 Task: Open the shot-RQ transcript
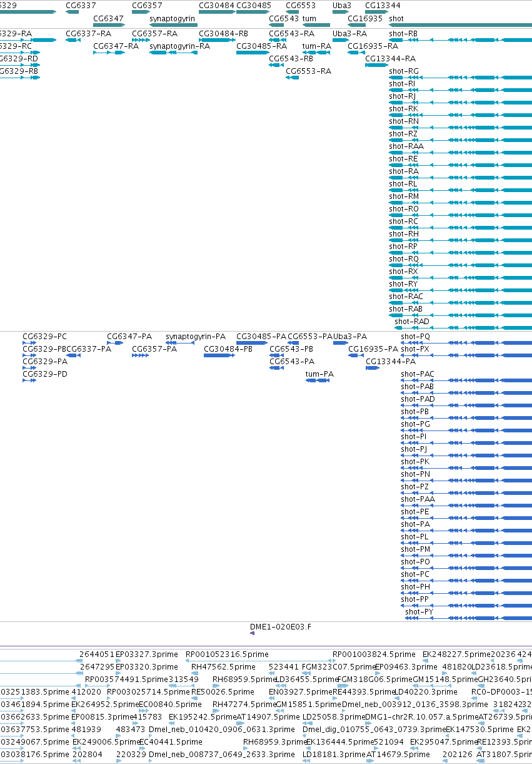click(x=404, y=258)
